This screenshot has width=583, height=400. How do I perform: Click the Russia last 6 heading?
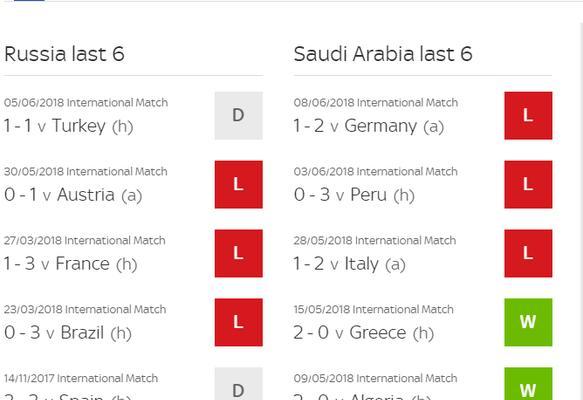pyautogui.click(x=64, y=54)
